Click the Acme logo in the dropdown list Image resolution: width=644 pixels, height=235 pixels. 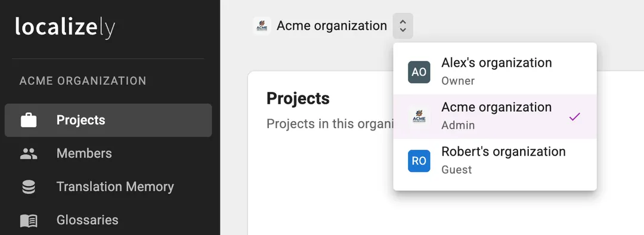point(419,116)
